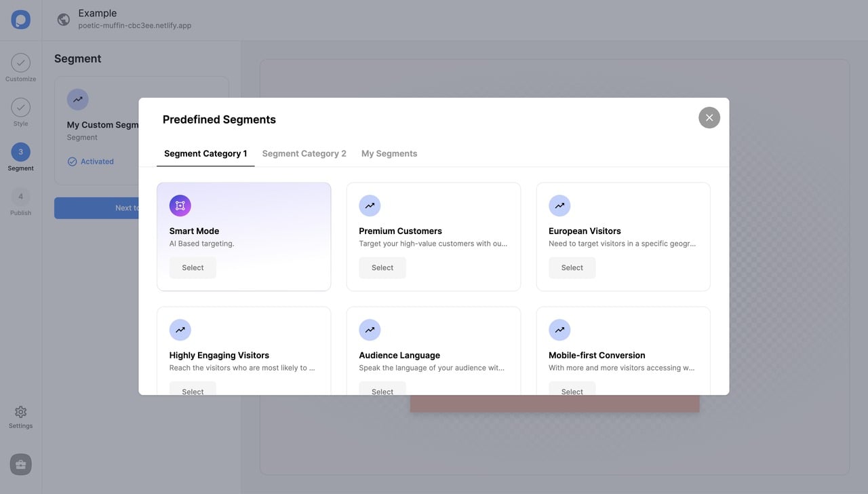
Task: Select the Premium Customers segment
Action: tap(382, 268)
